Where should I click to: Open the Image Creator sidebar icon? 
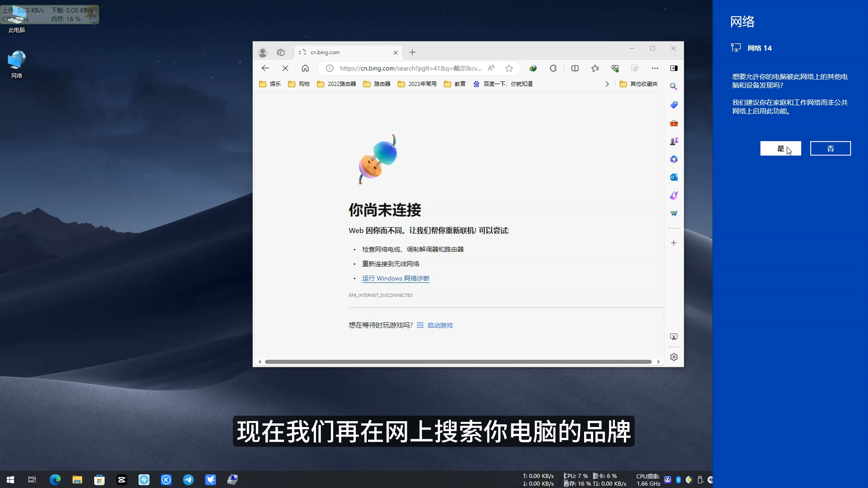pos(674,195)
